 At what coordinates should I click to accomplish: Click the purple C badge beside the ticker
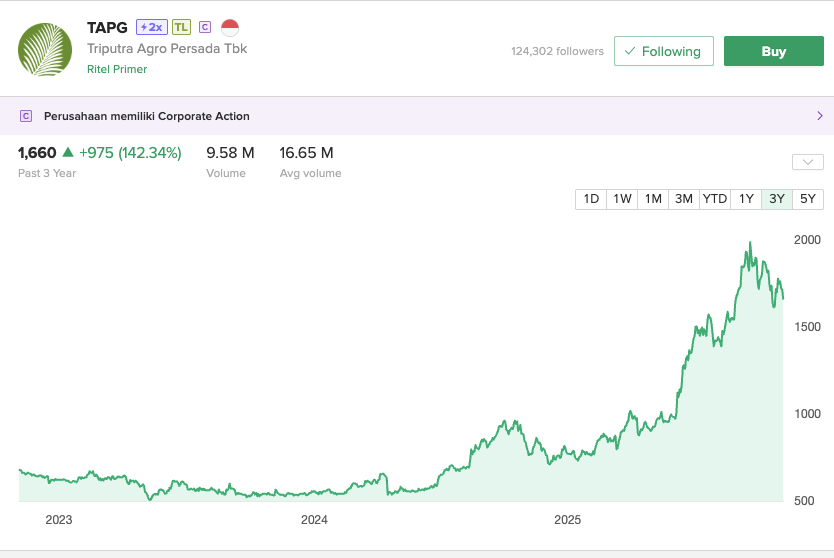coord(205,27)
